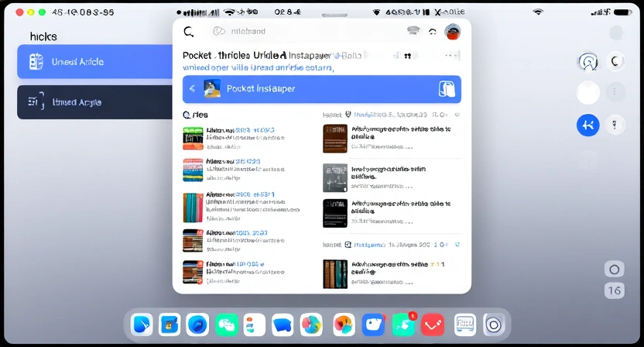This screenshot has height=347, width=644.
Task: Click the battery indicator in the top menu bar
Action: (x=622, y=12)
